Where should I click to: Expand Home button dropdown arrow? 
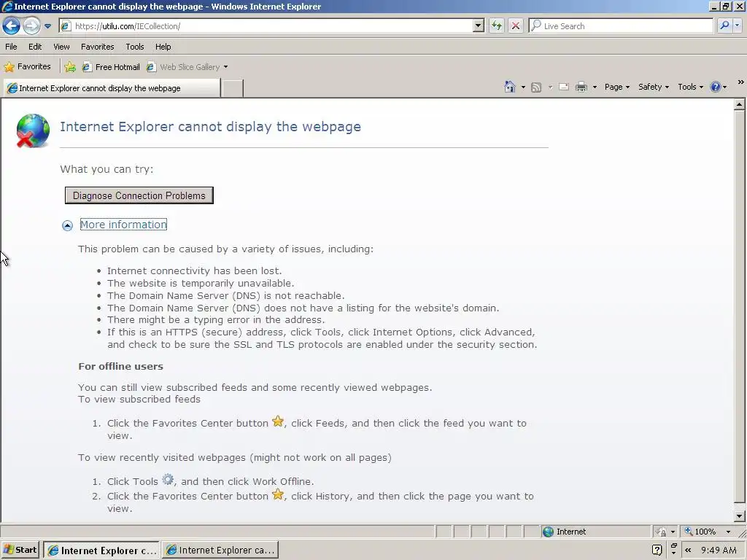click(523, 87)
